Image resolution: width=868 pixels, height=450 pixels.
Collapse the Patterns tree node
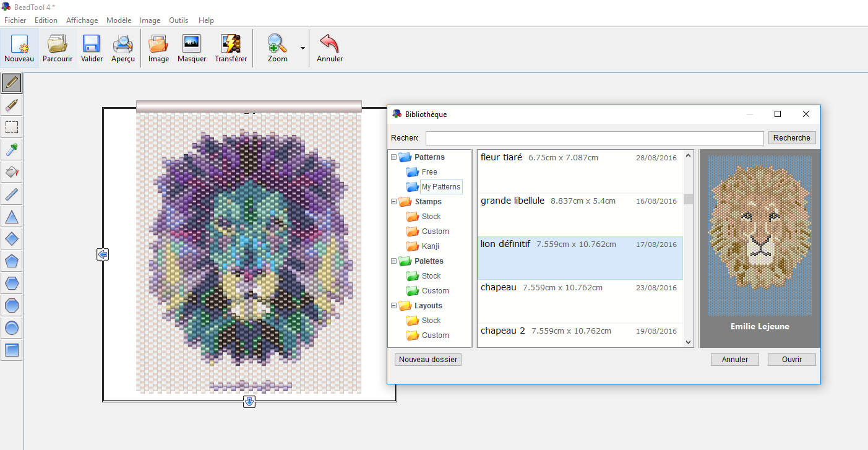394,157
